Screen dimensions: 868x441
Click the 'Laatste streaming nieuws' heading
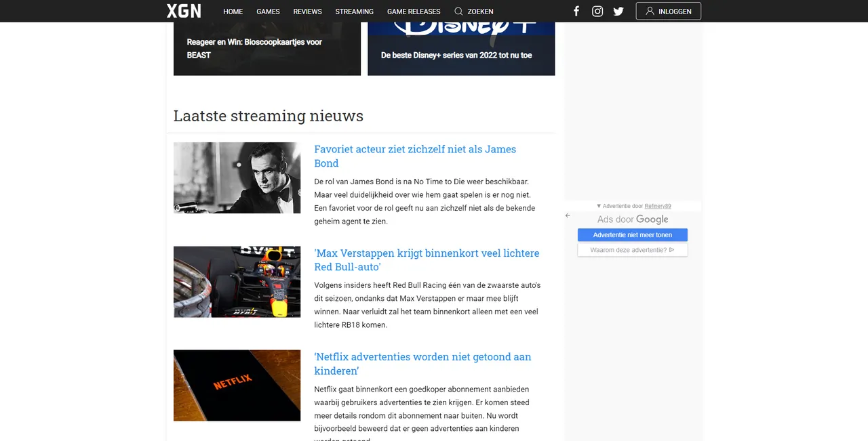tap(269, 116)
